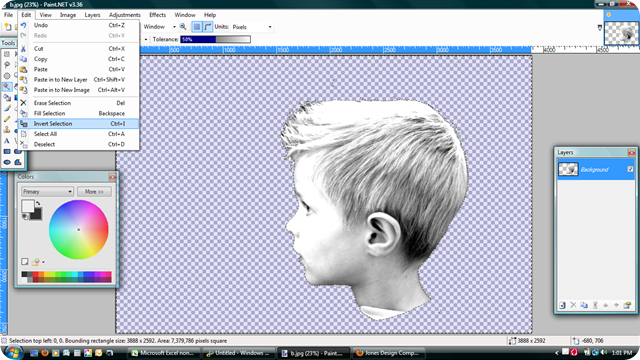Open the View menu
Image resolution: width=640 pixels, height=360 pixels.
(x=45, y=15)
